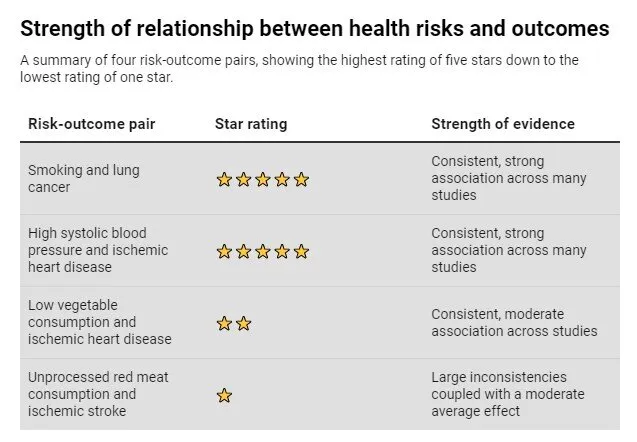This screenshot has width=637, height=442.
Task: Click the subtitle summary beginning "A summary of four"
Action: pos(300,69)
